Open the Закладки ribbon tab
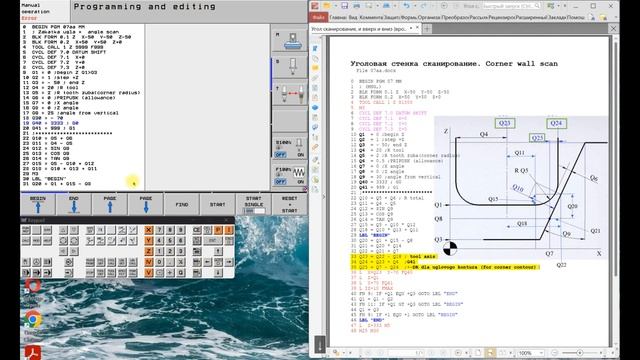 (557, 18)
